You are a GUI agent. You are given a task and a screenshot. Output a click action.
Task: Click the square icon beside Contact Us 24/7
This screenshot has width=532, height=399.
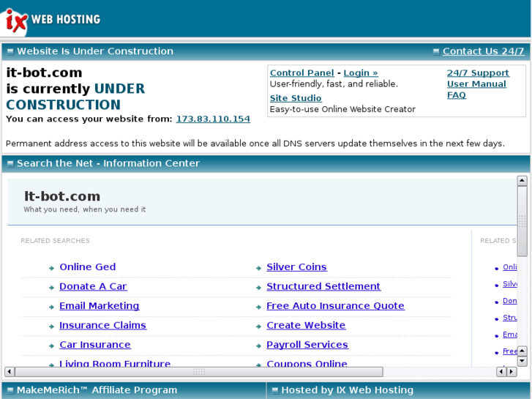436,52
